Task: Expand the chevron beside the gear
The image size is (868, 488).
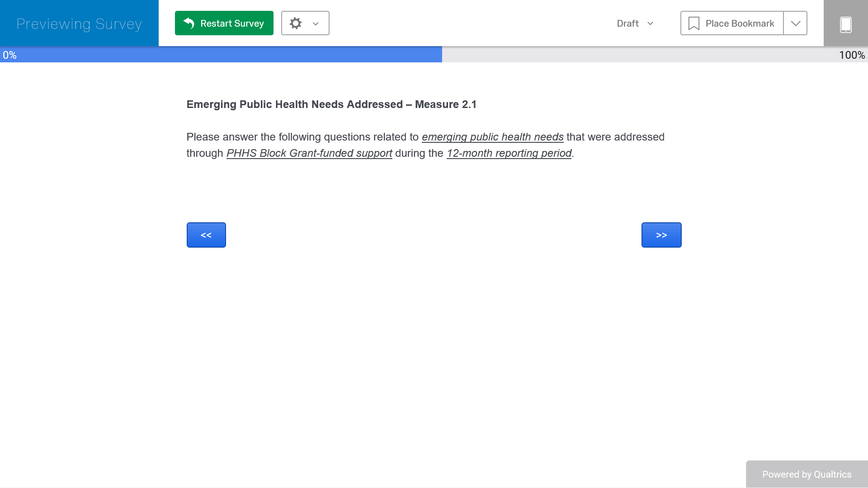Action: [316, 24]
